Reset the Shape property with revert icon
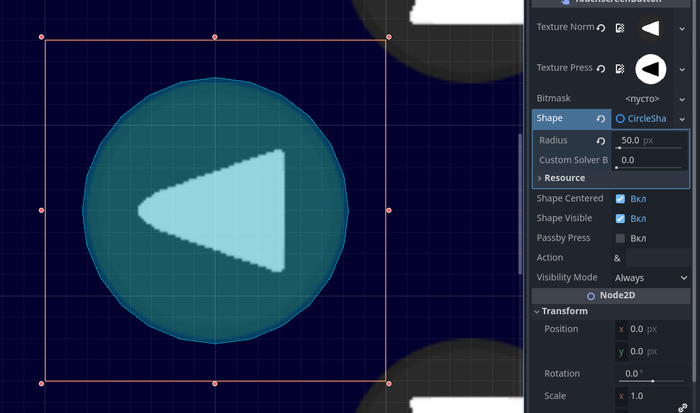700x413 pixels. click(601, 118)
